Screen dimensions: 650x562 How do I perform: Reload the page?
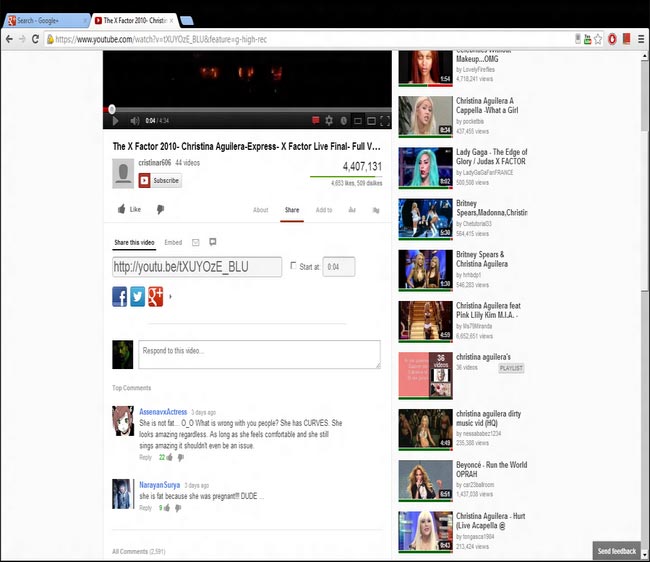(35, 39)
